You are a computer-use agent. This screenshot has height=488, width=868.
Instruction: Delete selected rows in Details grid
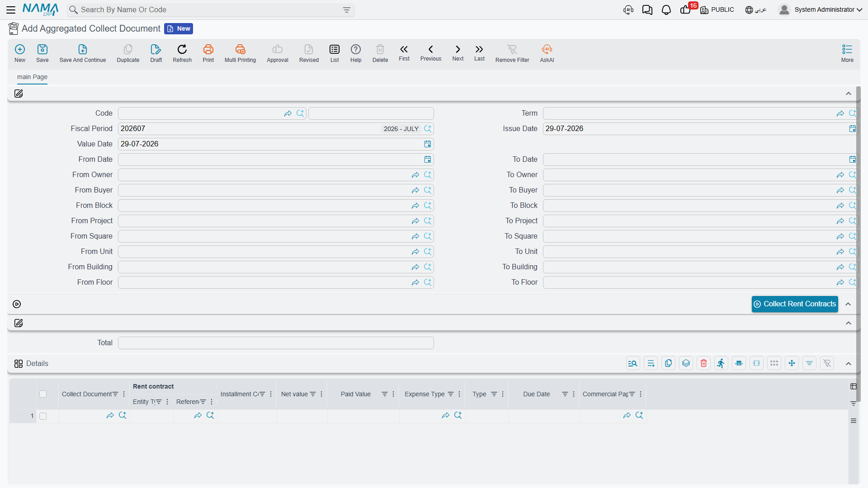pyautogui.click(x=704, y=363)
